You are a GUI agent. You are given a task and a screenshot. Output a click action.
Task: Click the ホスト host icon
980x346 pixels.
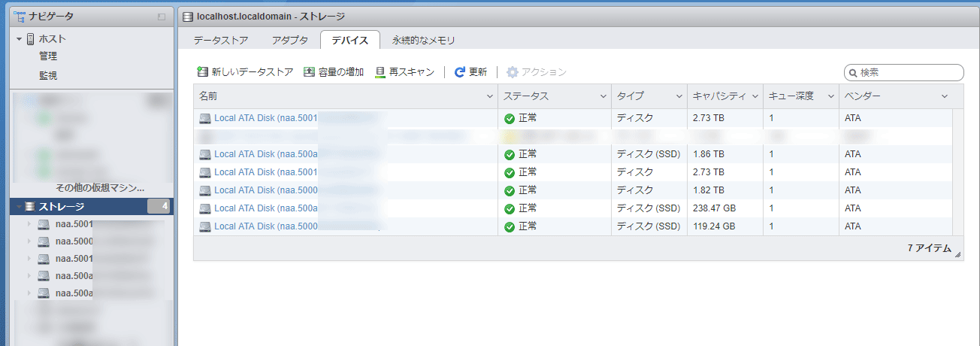(x=30, y=39)
